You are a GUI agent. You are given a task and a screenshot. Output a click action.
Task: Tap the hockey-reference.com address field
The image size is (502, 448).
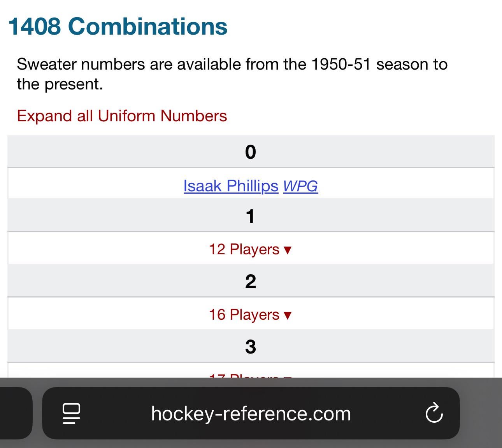point(251,413)
